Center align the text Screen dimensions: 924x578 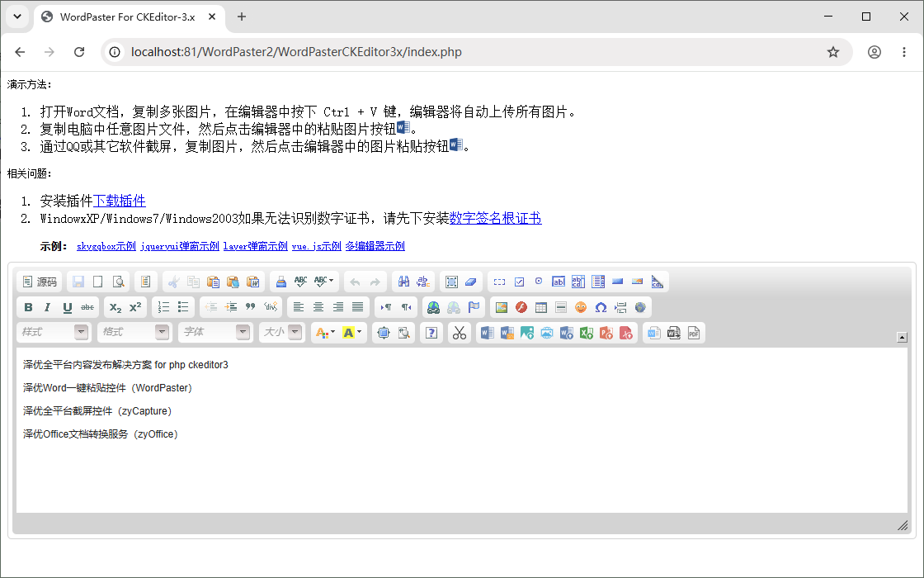tap(318, 307)
